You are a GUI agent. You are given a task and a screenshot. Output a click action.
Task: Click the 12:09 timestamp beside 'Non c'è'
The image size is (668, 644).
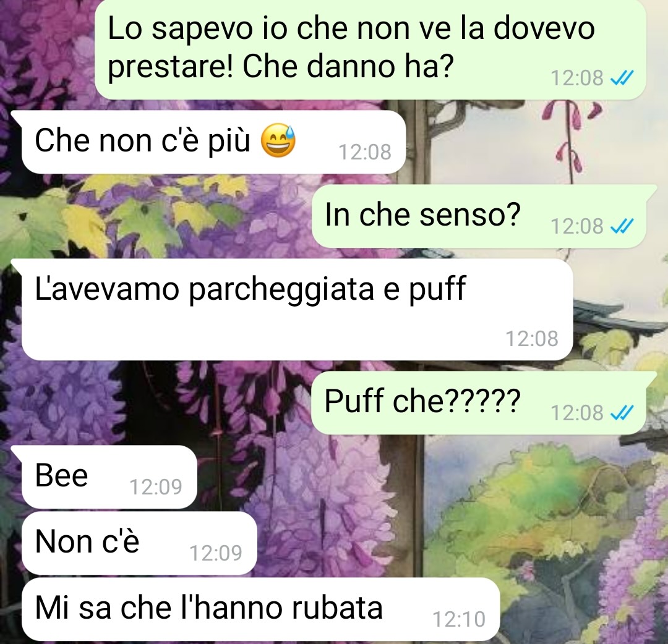pos(216,553)
